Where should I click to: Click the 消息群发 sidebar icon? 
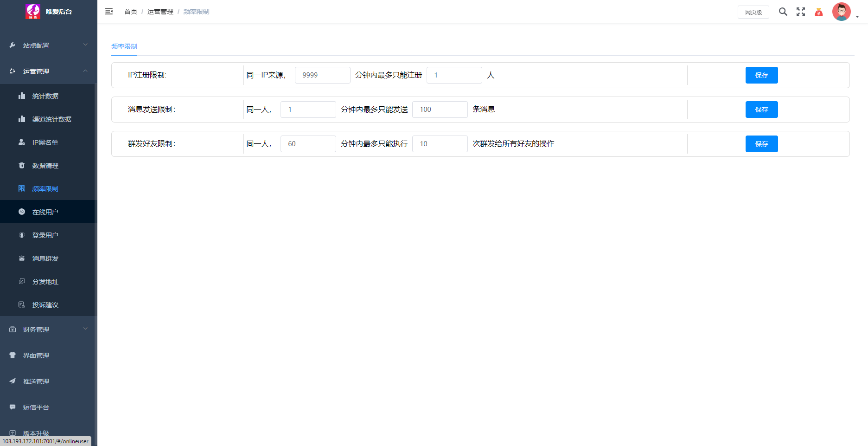click(x=22, y=259)
